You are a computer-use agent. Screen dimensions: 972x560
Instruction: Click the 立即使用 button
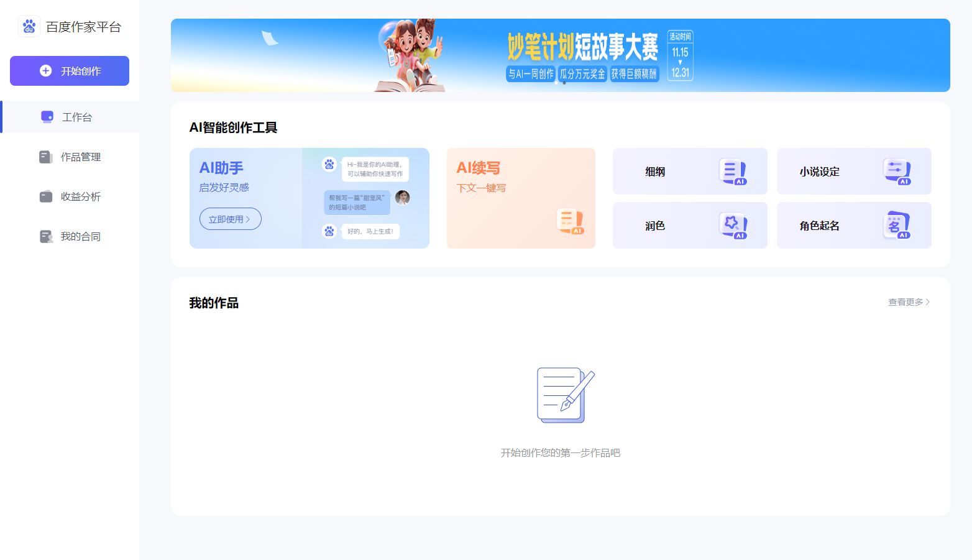231,219
